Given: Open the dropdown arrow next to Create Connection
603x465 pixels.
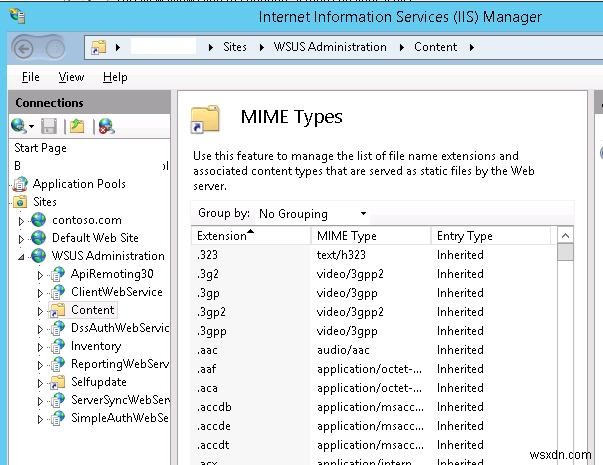Looking at the screenshot, I should pyautogui.click(x=32, y=127).
